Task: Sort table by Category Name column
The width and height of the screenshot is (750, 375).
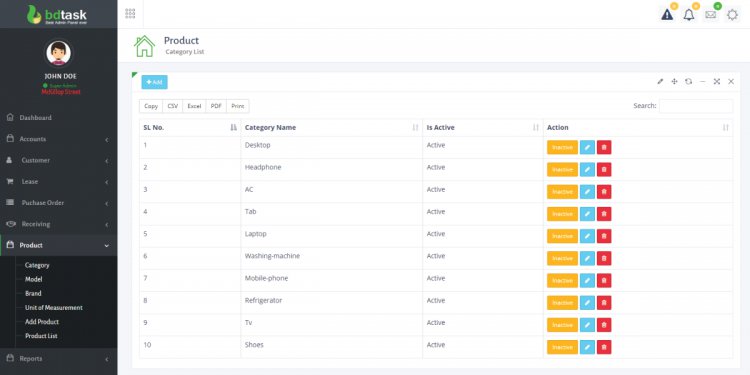Action: (x=331, y=128)
